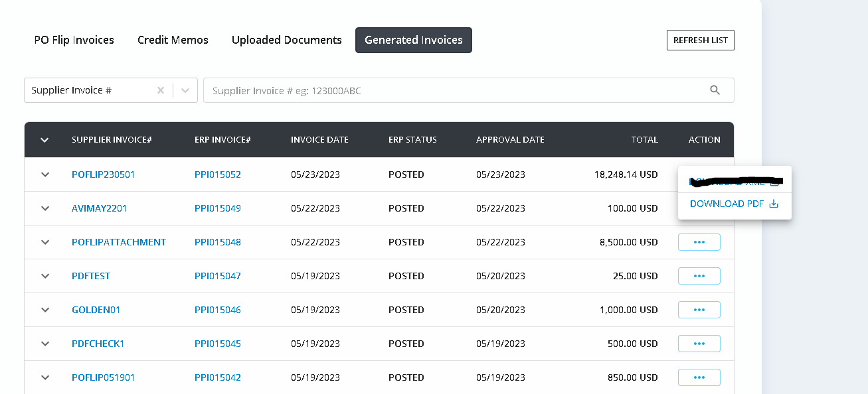Screen dimensions: 868x394
Task: Expand the AVIMAY2201 invoice row
Action: 45,208
